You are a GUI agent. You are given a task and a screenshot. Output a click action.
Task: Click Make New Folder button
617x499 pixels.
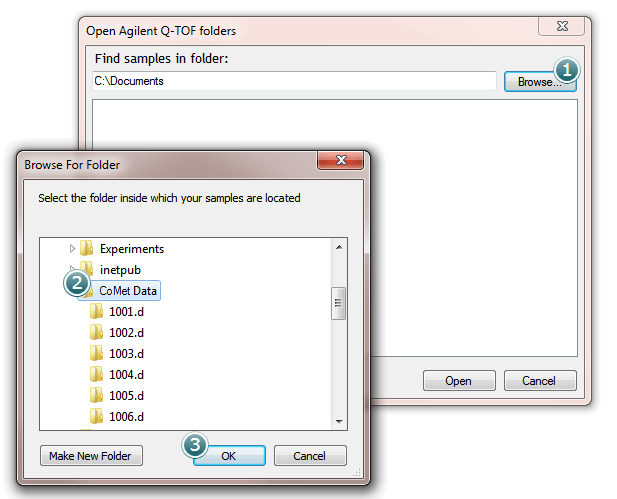(x=91, y=456)
